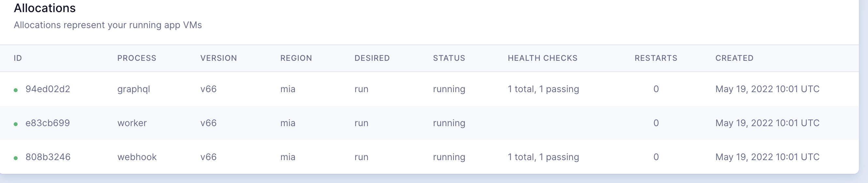Viewport: 868px width, 183px height.
Task: Click graphql row health checks text
Action: point(544,89)
